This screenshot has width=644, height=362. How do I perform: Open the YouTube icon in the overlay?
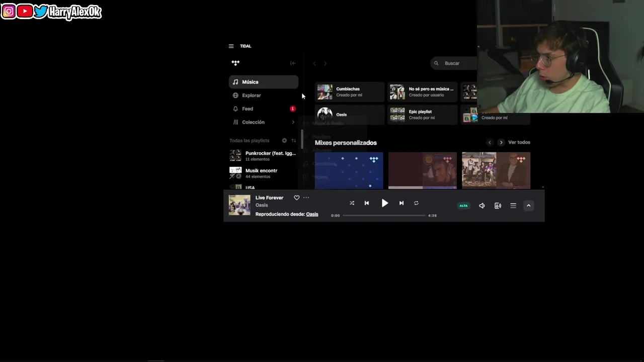(x=25, y=11)
